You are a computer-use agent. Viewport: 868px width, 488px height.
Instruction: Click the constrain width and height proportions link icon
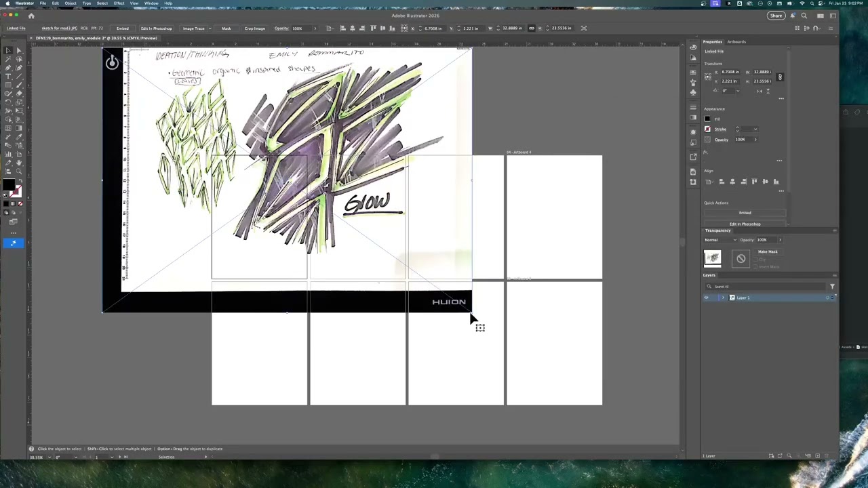point(779,77)
